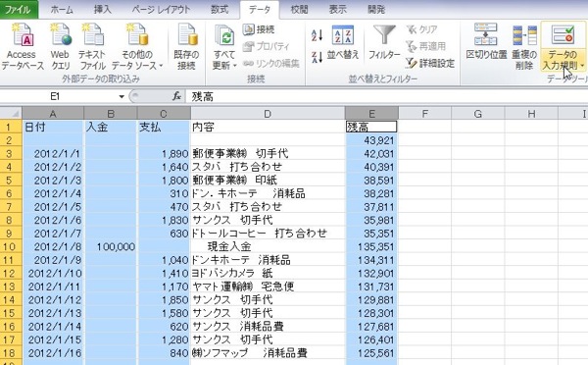This screenshot has width=588, height=365.
Task: Click the sort ascending A-Z icon
Action: [318, 35]
